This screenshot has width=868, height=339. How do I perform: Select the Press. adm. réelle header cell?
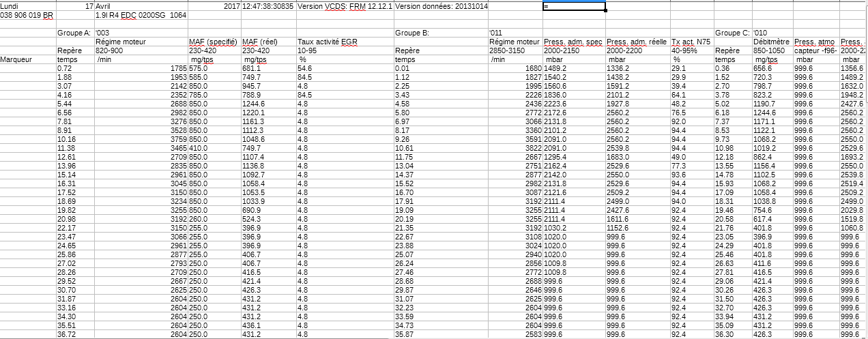(636, 42)
